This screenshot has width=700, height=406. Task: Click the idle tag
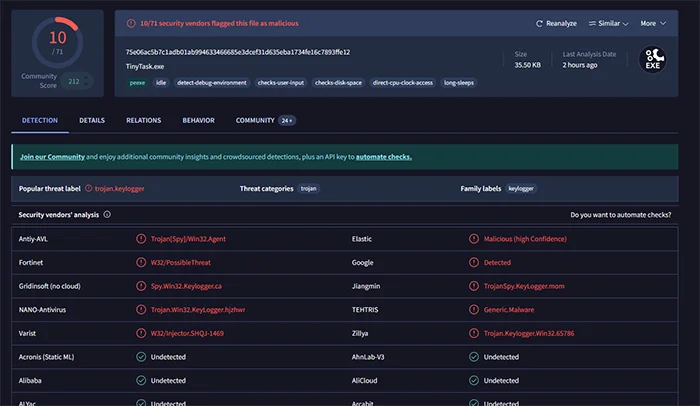pos(161,83)
